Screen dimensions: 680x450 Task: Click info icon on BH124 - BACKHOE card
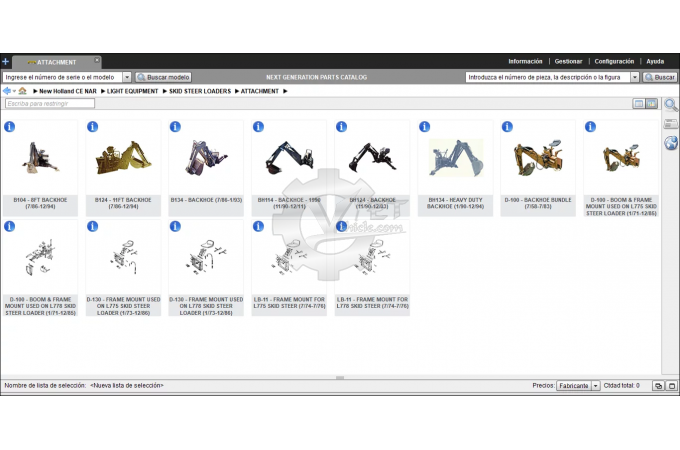click(x=342, y=127)
